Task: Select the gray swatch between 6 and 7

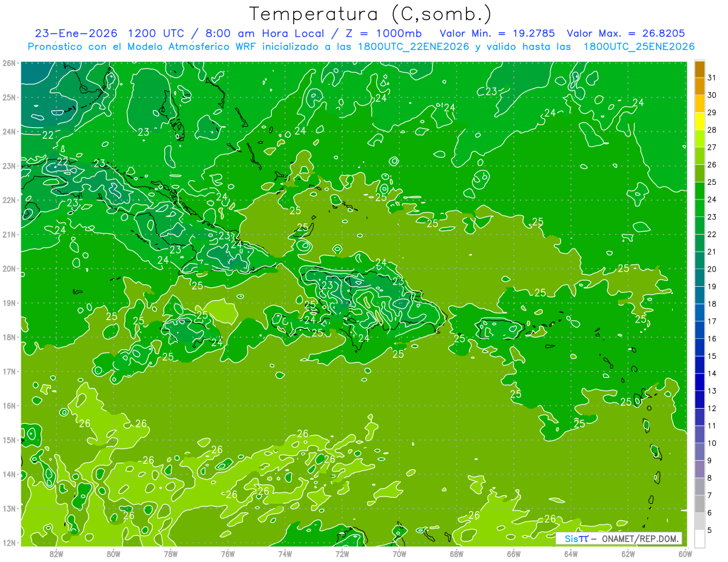Action: click(699, 504)
